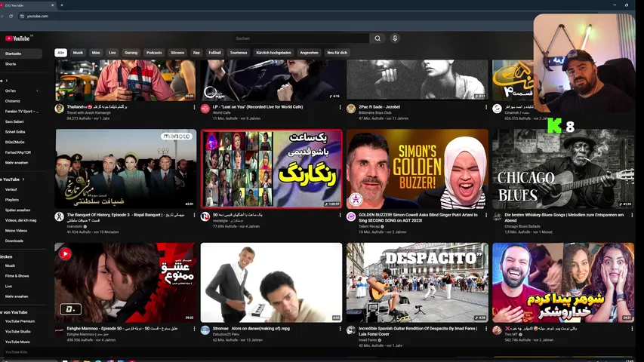Expand explore list Mehr ansehen below Live
This screenshot has width=644, height=362.
(x=17, y=296)
